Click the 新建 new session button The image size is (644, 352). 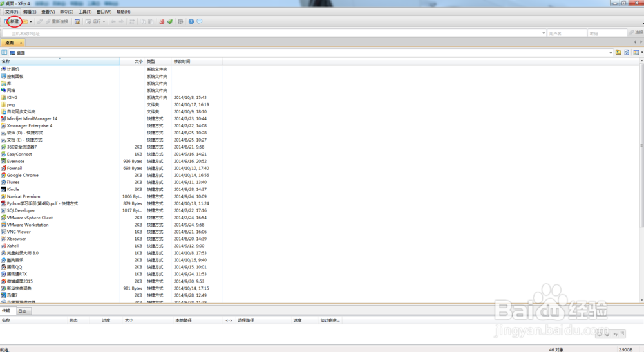coord(12,21)
